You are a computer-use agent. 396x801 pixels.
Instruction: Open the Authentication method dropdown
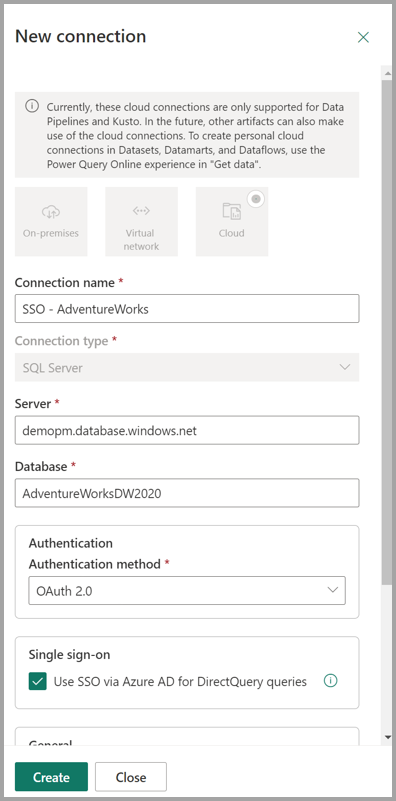[187, 591]
